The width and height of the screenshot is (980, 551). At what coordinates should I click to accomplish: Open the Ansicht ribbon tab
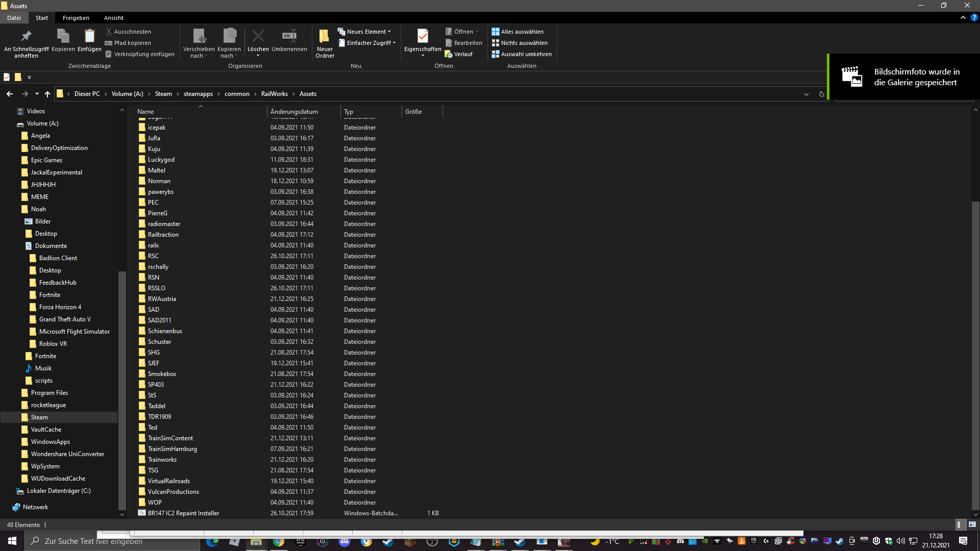[113, 18]
